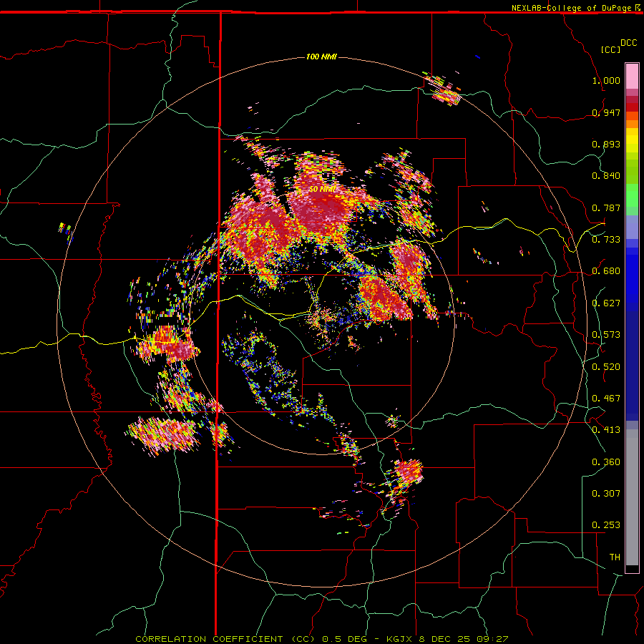Click the 0.733 legend value

(606, 239)
